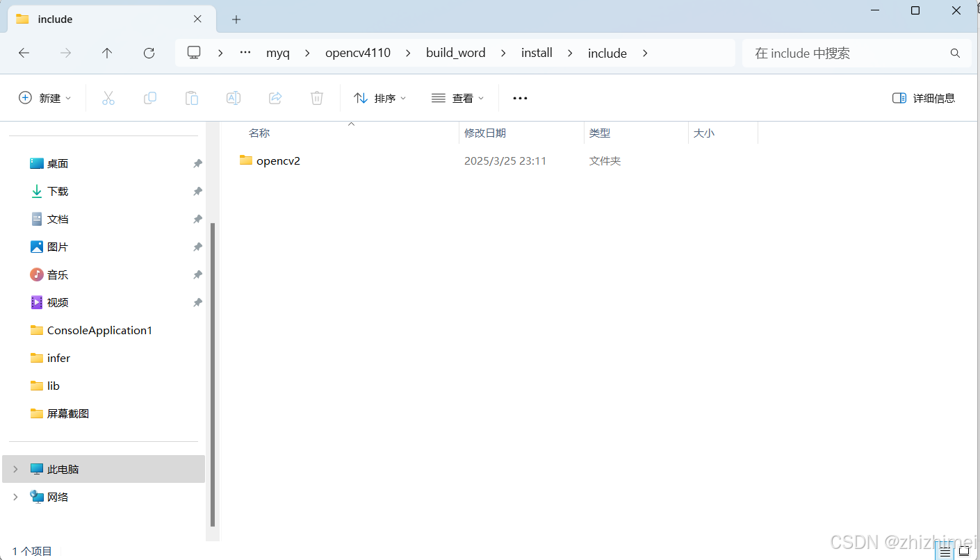Expand chevron after include in path
The image size is (980, 560).
pos(645,53)
